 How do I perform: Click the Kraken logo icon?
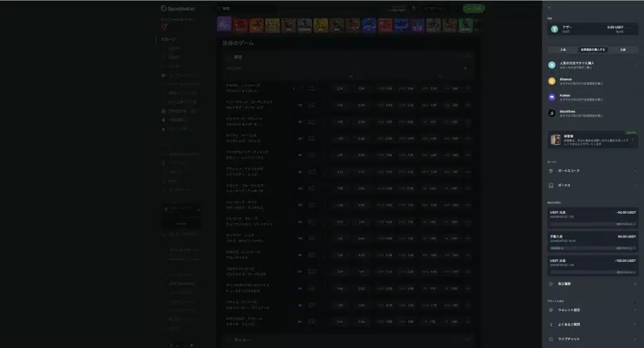click(x=552, y=97)
